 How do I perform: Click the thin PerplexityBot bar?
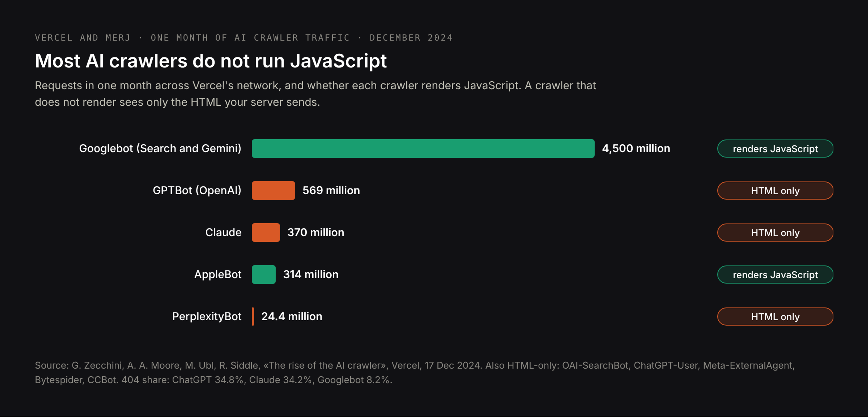253,317
